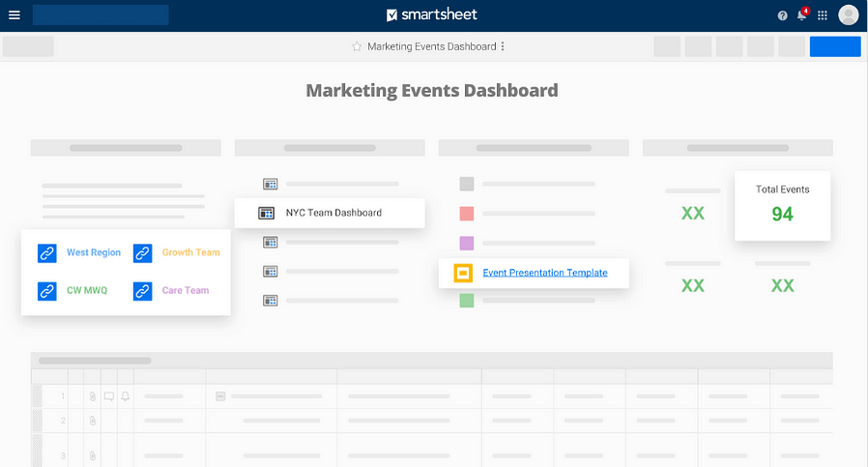Select row number 1 in the grid
868x467 pixels.
click(x=63, y=396)
